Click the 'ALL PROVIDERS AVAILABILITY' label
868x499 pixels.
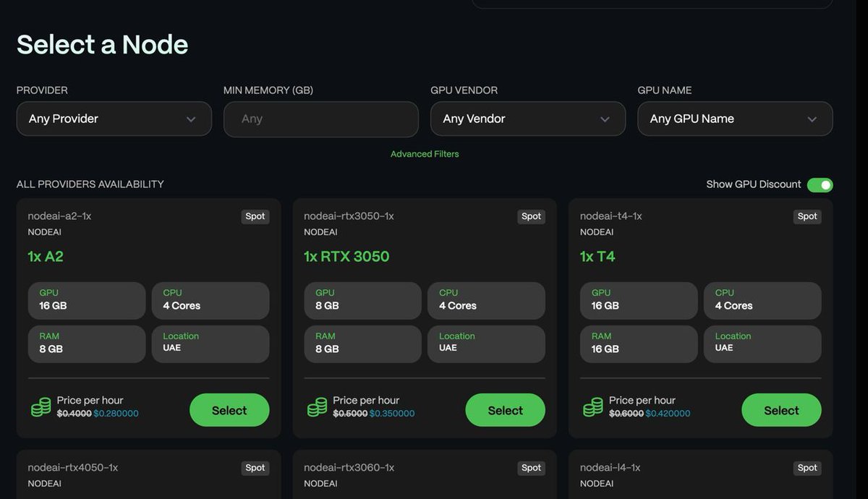[x=90, y=184]
